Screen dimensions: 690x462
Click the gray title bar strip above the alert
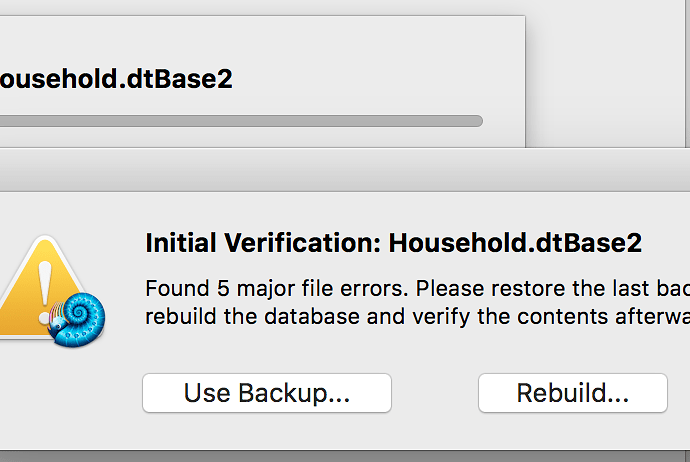[x=345, y=170]
